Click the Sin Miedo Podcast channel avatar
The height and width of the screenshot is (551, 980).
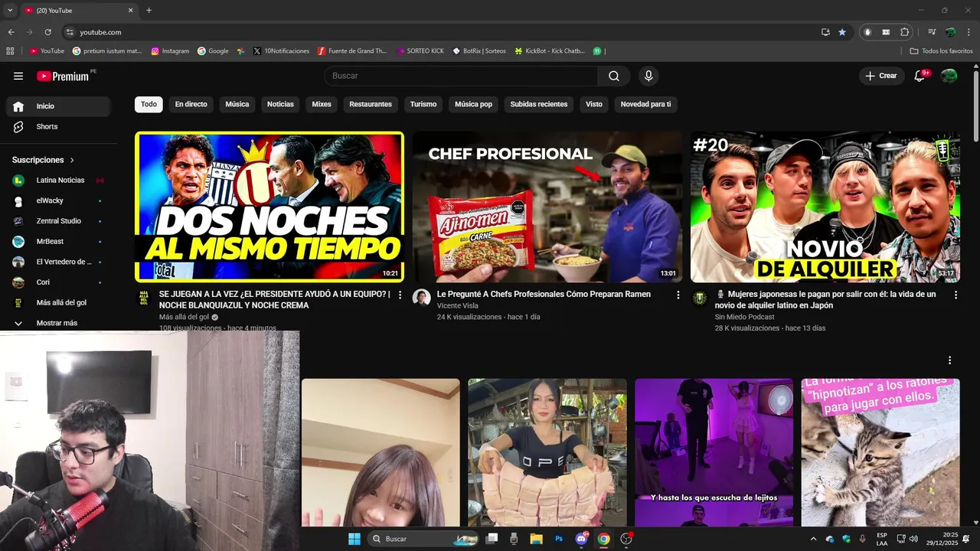click(x=699, y=298)
